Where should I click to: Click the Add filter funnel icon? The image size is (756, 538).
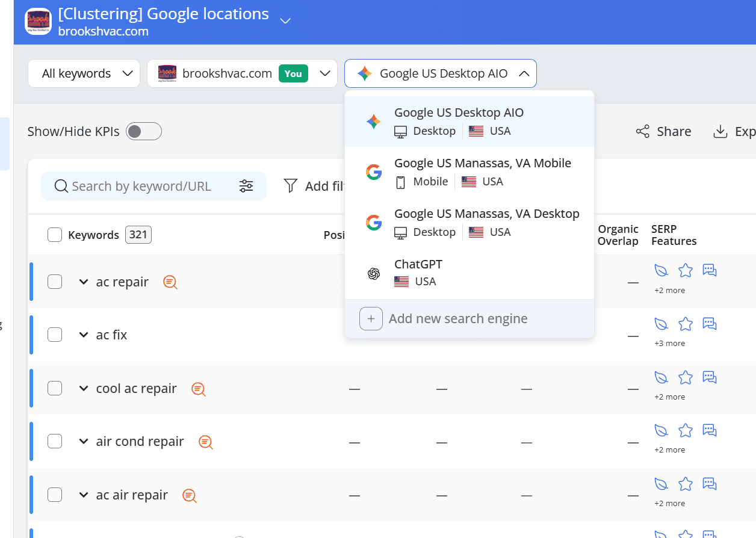click(291, 186)
